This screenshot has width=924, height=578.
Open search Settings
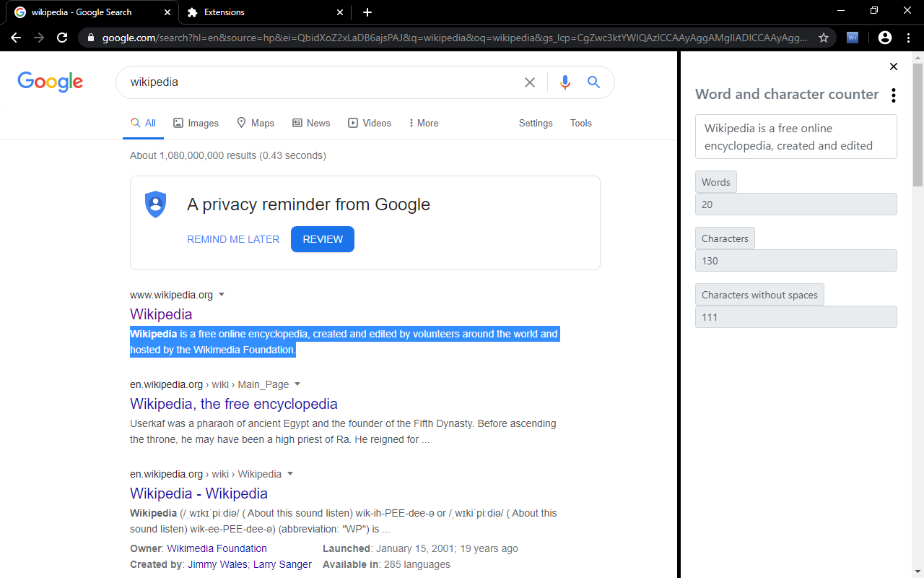pyautogui.click(x=536, y=124)
